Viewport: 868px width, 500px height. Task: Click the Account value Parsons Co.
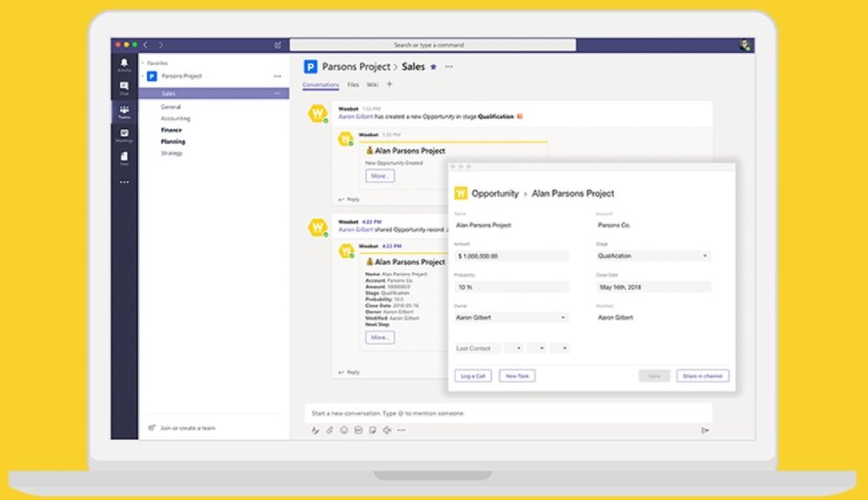[x=614, y=225]
